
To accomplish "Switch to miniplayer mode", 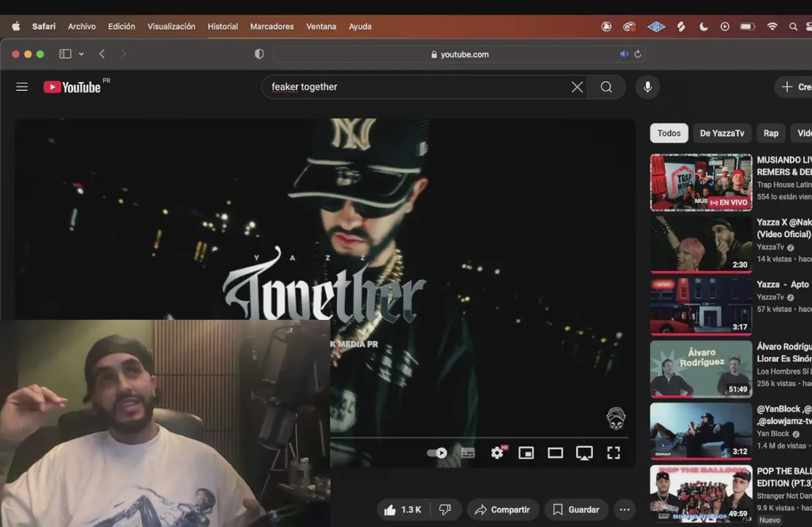I will tap(526, 453).
